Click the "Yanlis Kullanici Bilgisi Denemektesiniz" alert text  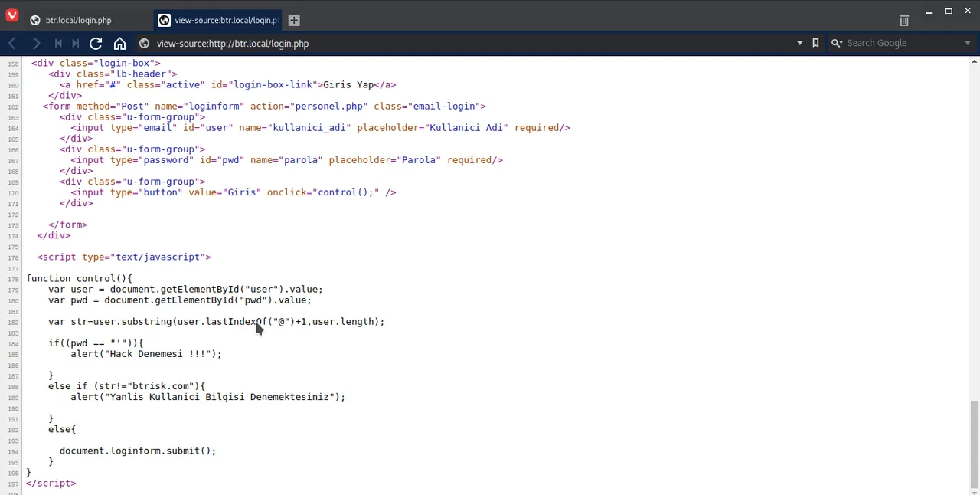[x=219, y=396]
